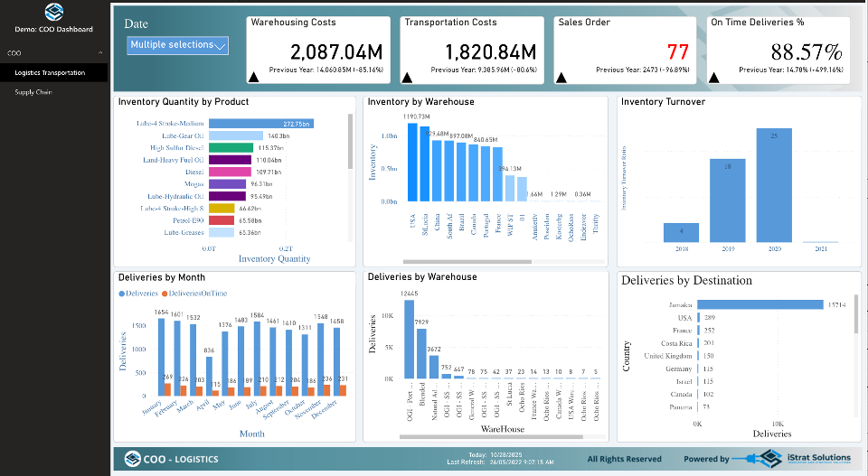Click the 2020 inventory turnover bar
Screen dimensions: 868x476
coord(774,185)
